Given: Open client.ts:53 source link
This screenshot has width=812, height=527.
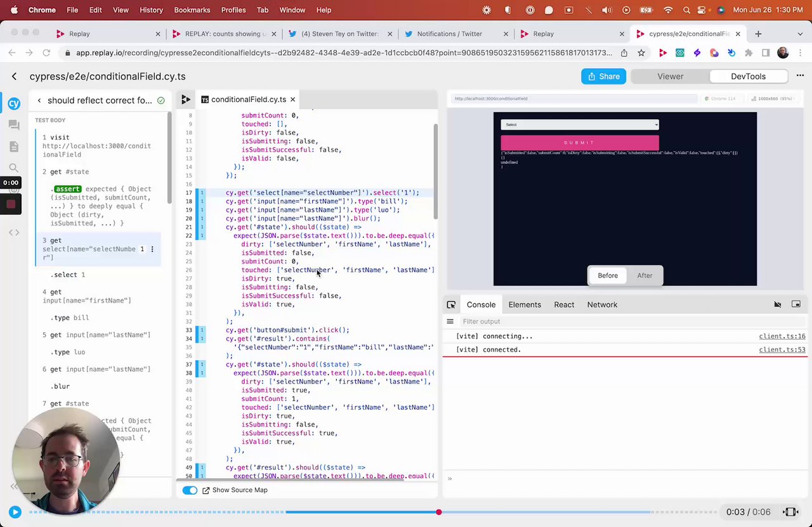Looking at the screenshot, I should click(782, 349).
